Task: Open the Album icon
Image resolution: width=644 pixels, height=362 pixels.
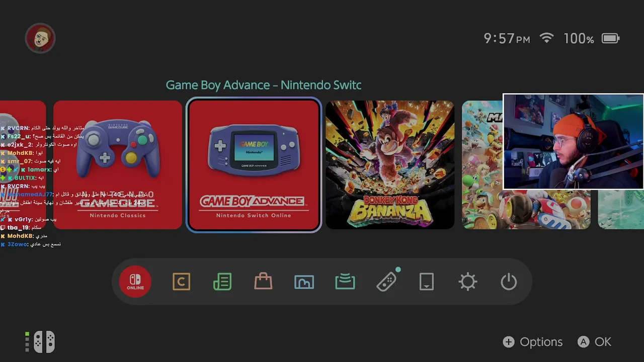Action: [x=304, y=282]
